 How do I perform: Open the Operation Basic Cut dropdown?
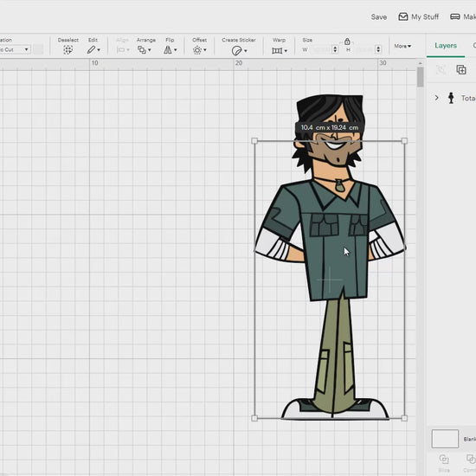pos(16,49)
